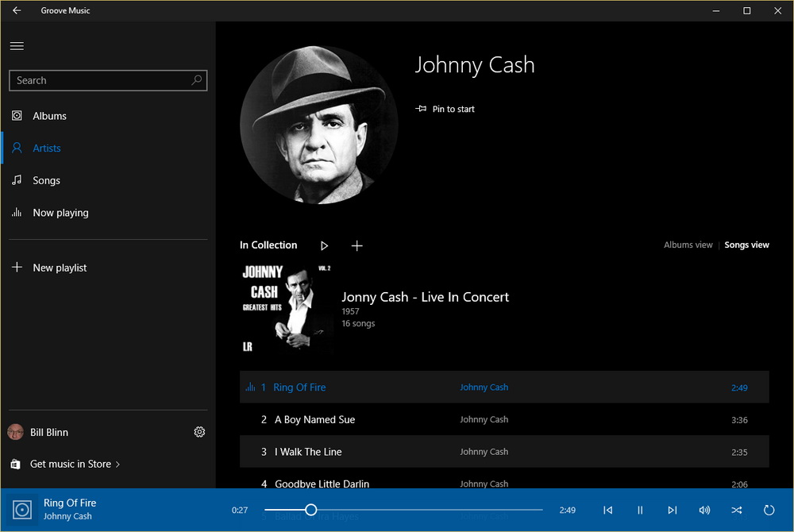Click the back arrow in the title bar
The width and height of the screenshot is (794, 532).
pyautogui.click(x=17, y=10)
